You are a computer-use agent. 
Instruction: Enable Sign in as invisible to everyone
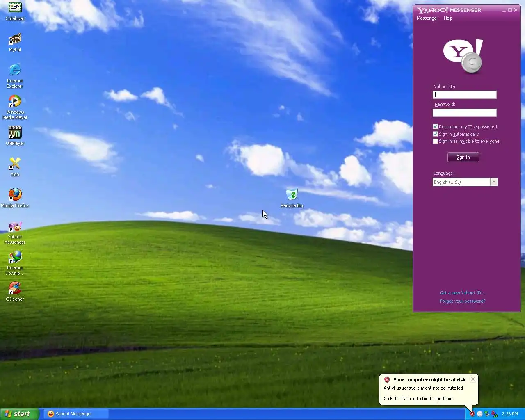coord(435,142)
